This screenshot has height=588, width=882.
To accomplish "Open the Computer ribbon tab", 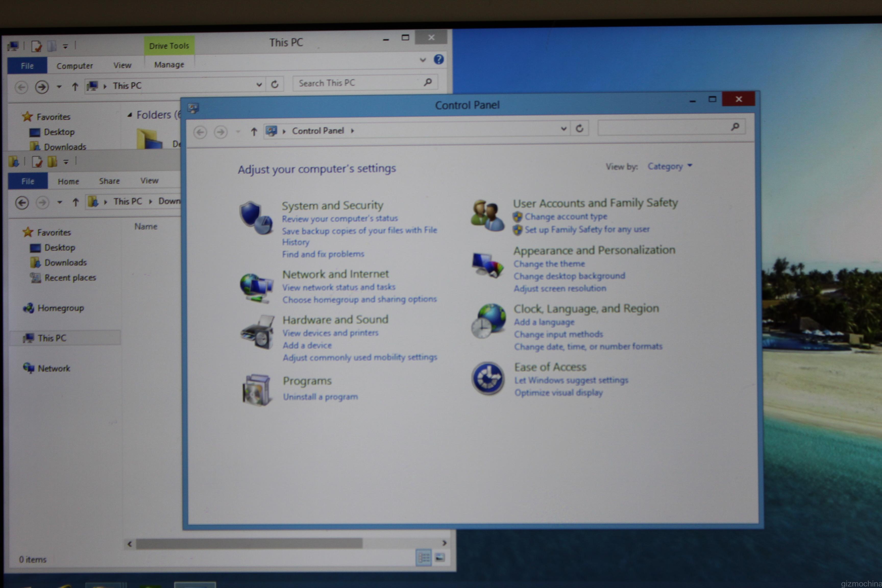I will tap(75, 66).
